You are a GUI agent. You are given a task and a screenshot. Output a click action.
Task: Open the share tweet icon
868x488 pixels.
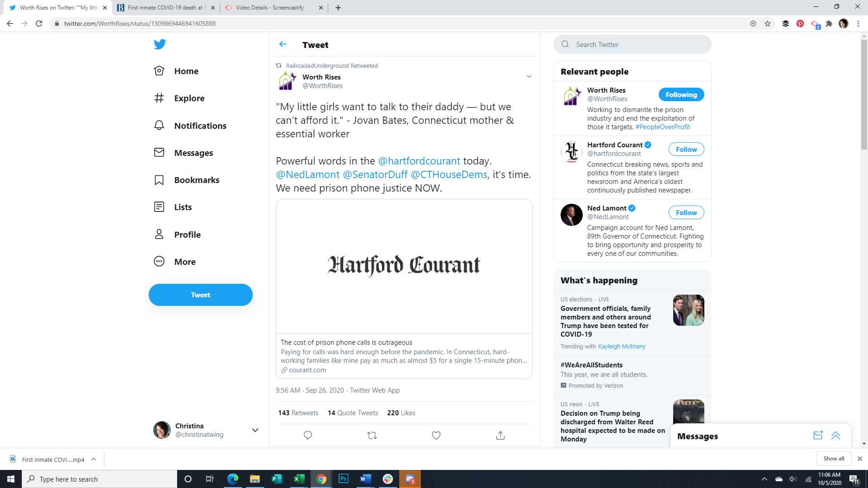pyautogui.click(x=500, y=436)
